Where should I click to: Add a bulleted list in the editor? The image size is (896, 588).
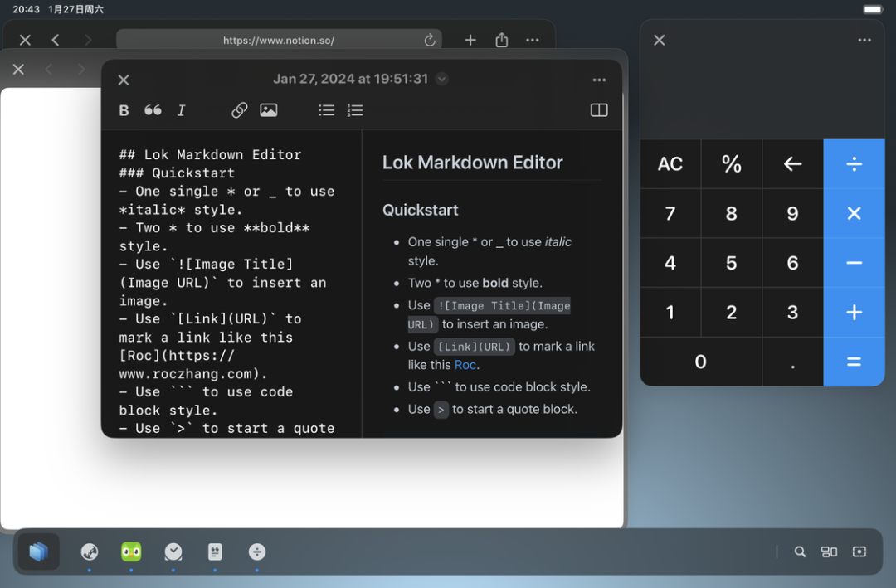click(x=326, y=110)
